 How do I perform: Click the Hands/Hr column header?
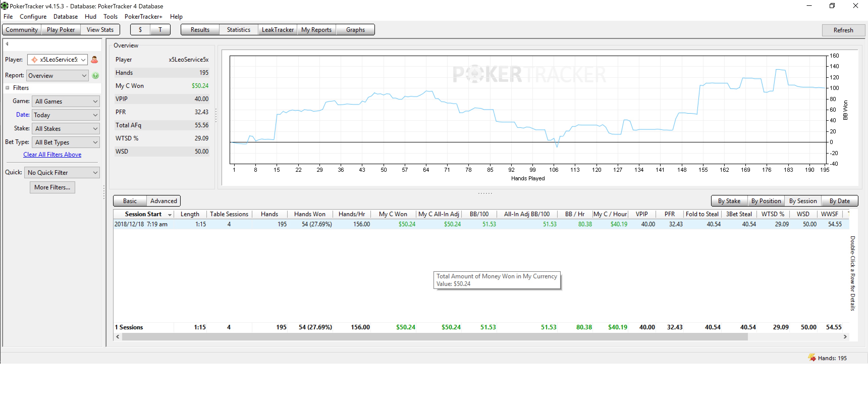tap(352, 214)
